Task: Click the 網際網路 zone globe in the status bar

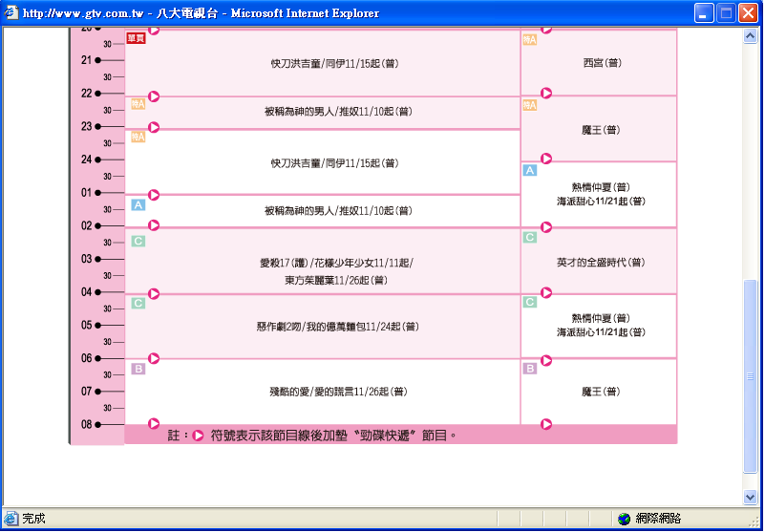Action: point(625,519)
